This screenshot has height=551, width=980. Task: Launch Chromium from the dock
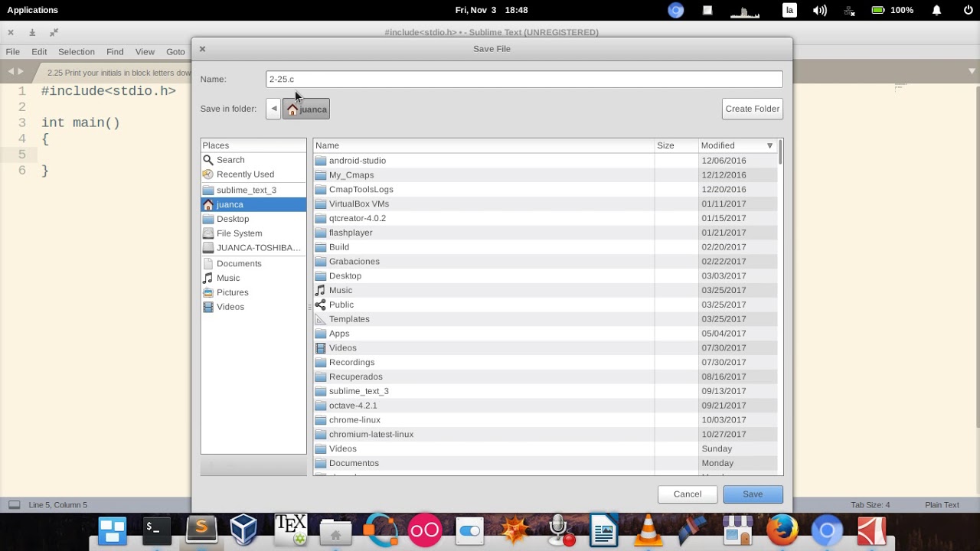point(827,530)
